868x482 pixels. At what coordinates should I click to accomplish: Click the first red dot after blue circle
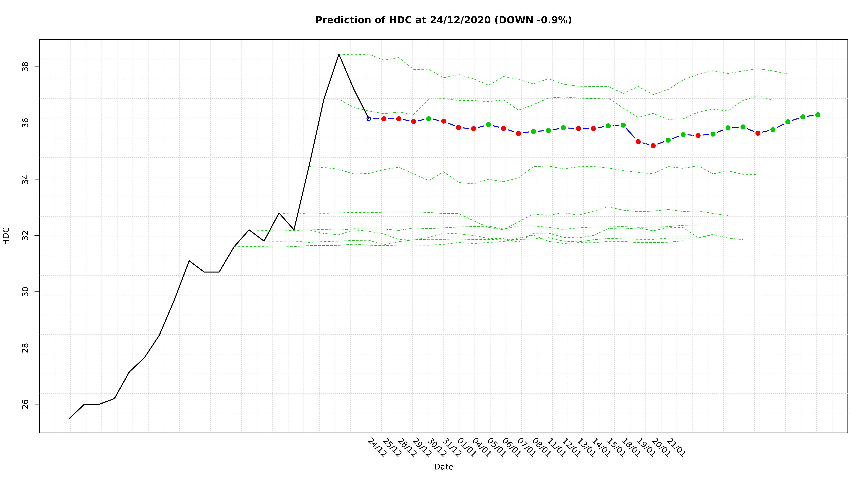[384, 119]
